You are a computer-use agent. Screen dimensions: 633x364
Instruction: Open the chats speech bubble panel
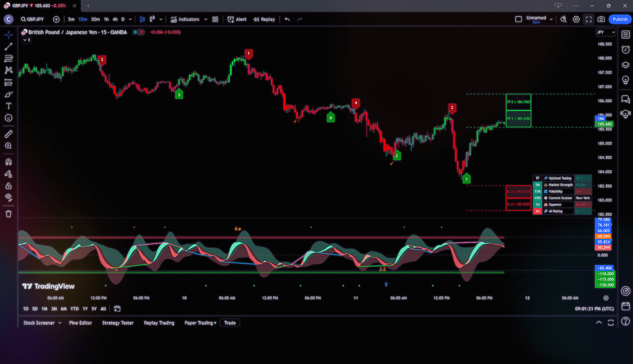pyautogui.click(x=626, y=99)
